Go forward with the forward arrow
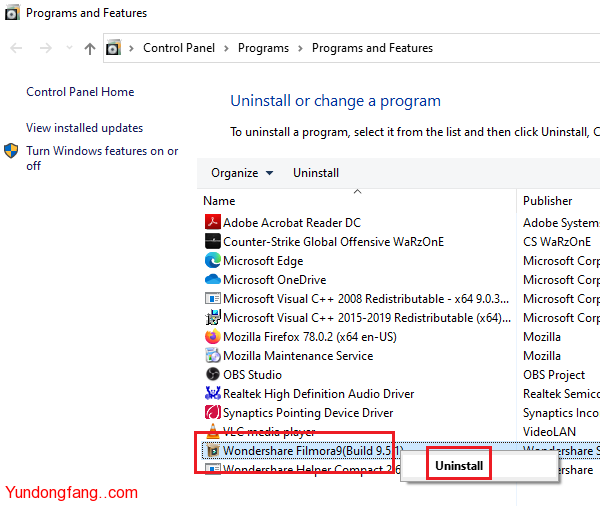The image size is (600, 506). point(46,48)
